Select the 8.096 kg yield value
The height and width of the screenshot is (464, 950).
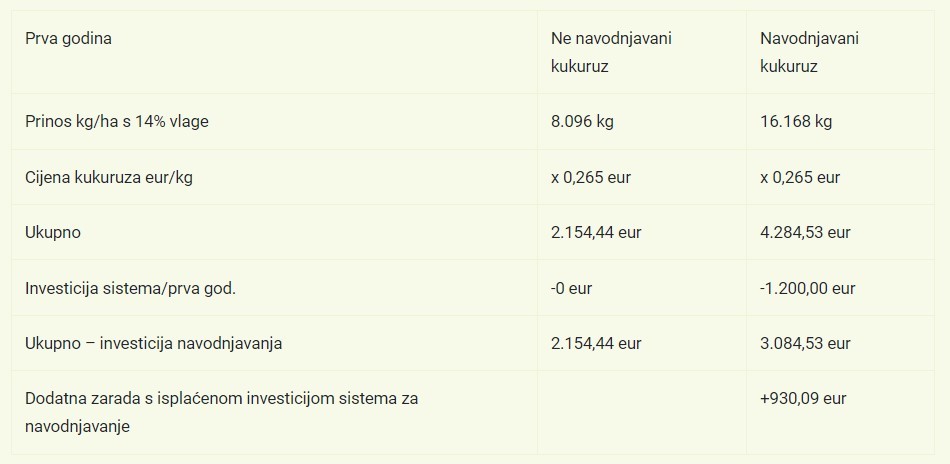[582, 121]
